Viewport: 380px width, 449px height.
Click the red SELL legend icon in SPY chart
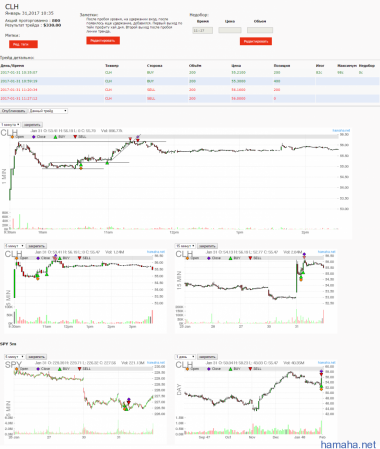(x=79, y=369)
